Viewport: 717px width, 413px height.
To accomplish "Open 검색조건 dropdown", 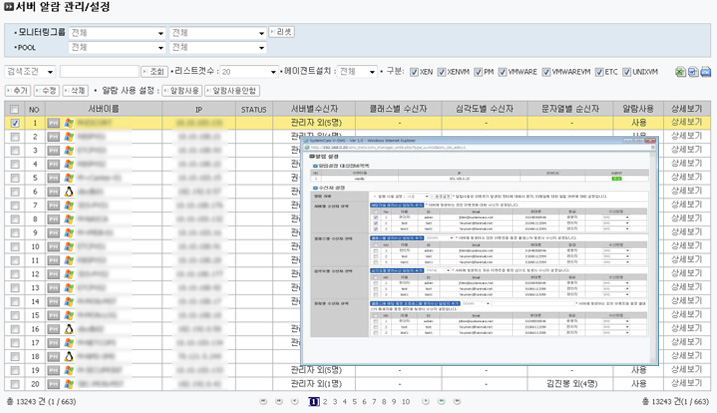I will pos(30,72).
